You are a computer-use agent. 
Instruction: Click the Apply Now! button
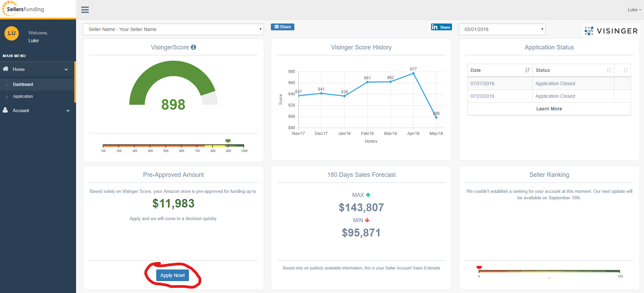(x=173, y=275)
